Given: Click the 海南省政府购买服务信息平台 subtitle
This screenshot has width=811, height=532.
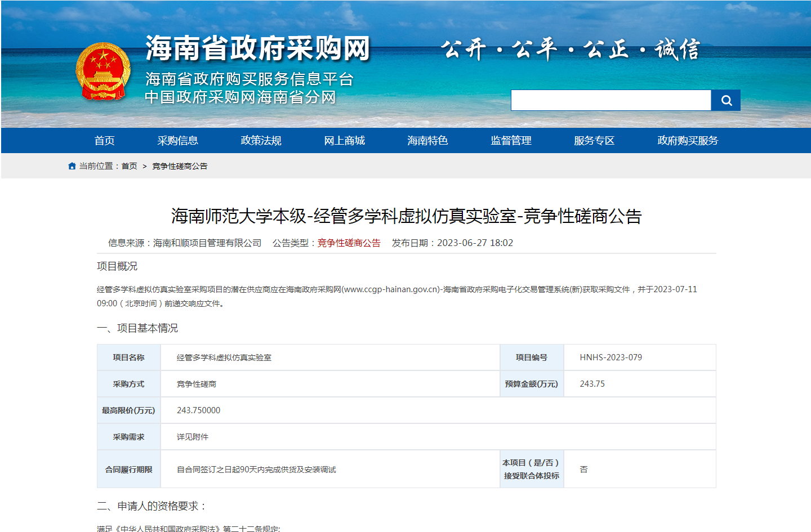Looking at the screenshot, I should 249,79.
